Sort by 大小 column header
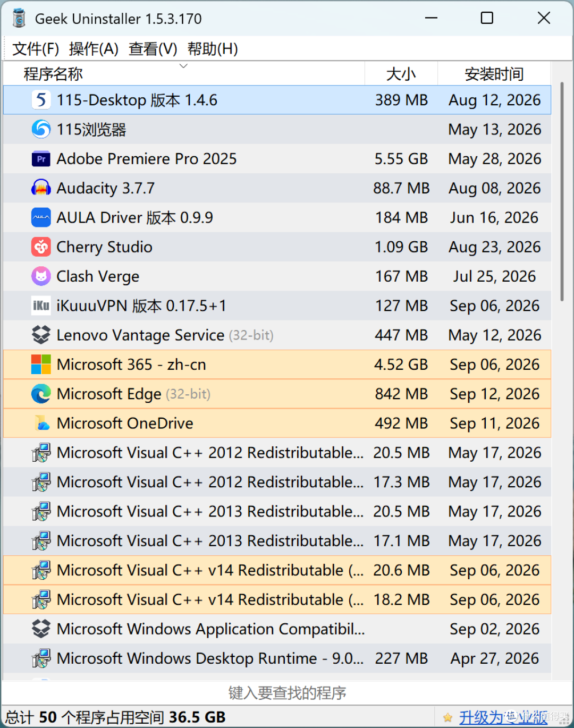574x728 pixels. pos(401,73)
